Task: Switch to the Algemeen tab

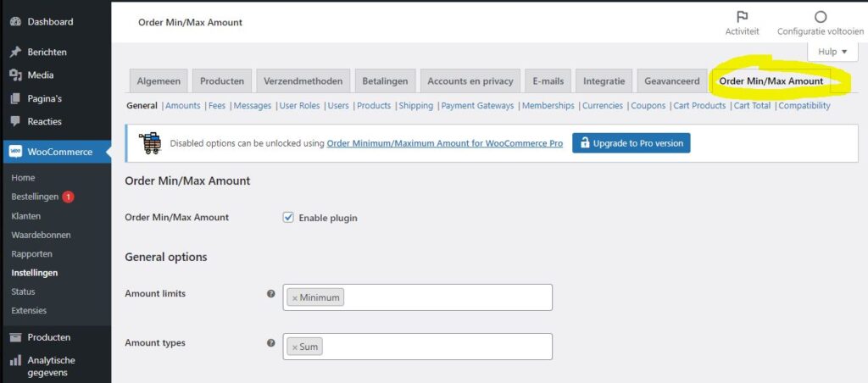Action: tap(159, 80)
